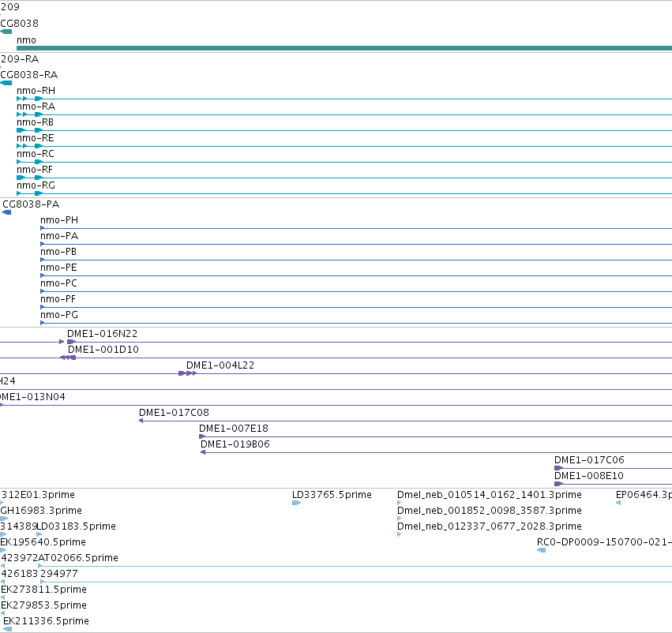Viewport: 672px width, 633px height.
Task: Click the LD33765.5prime EST glyph
Action: pos(297,503)
